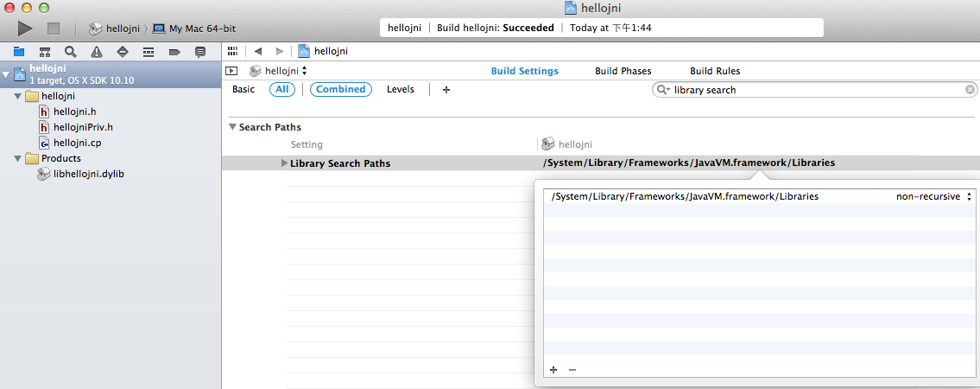
Task: Open the Find navigator magnifier icon
Action: [70, 52]
